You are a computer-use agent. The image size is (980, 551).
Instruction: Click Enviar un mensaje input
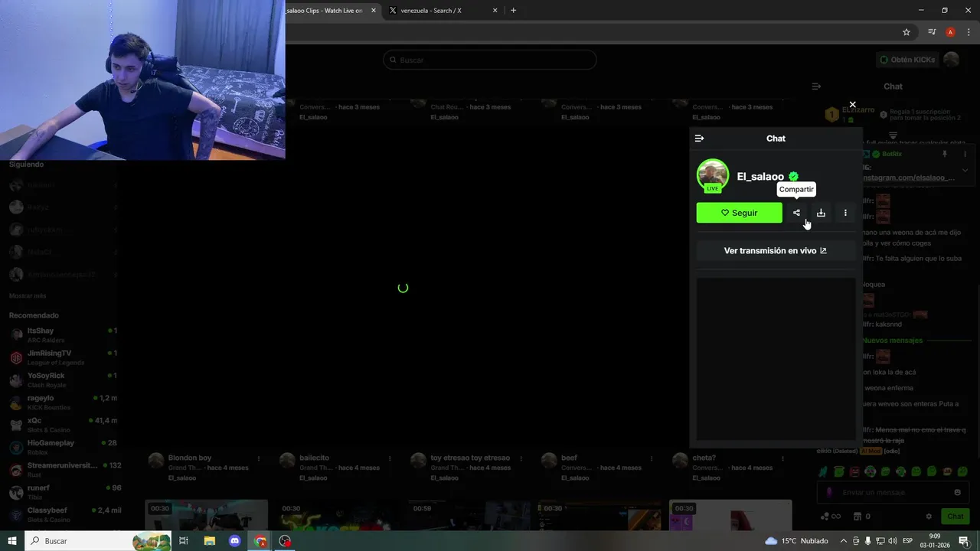[x=893, y=492]
